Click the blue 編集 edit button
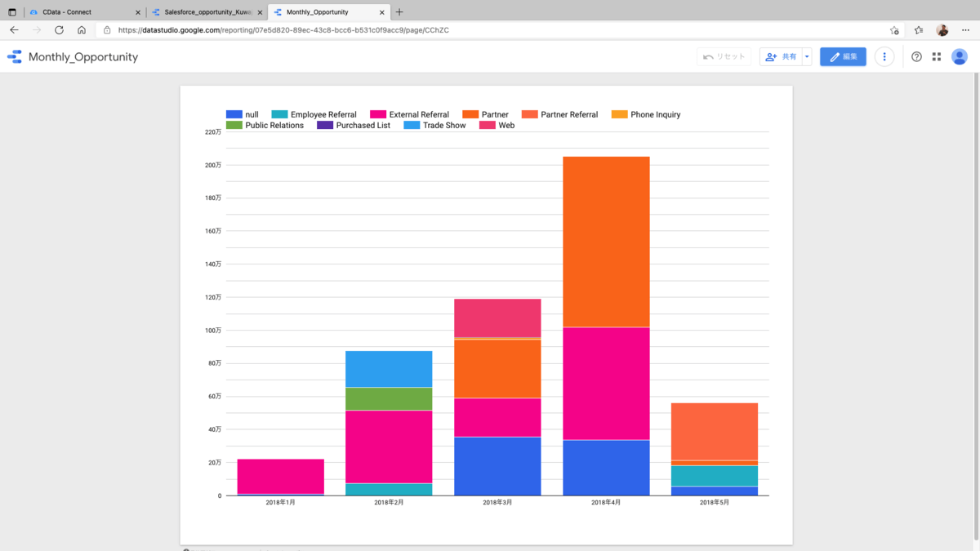Screen dimensions: 980x551 click(x=843, y=57)
